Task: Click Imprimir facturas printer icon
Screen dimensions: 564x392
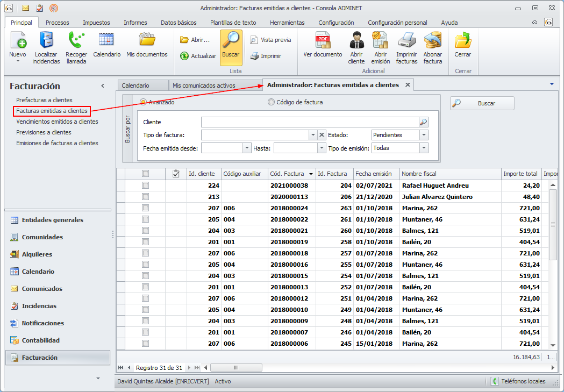Action: [x=406, y=40]
